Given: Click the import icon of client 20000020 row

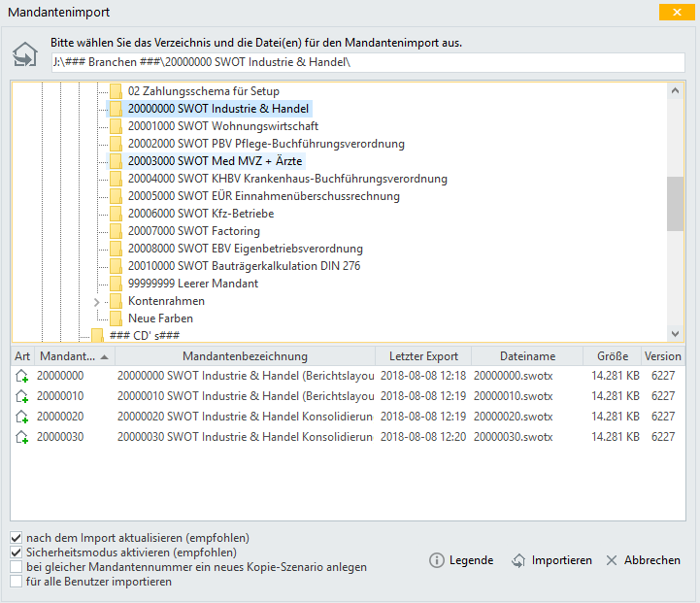Looking at the screenshot, I should point(22,417).
